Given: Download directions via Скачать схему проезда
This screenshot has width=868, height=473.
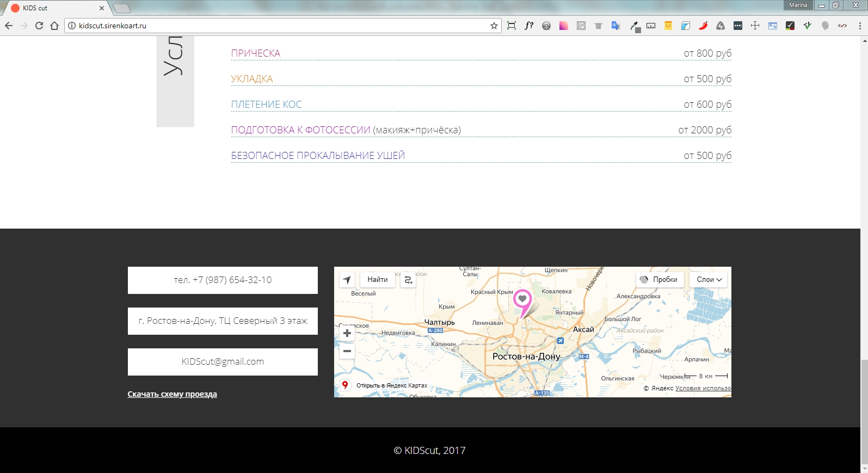Looking at the screenshot, I should point(172,394).
